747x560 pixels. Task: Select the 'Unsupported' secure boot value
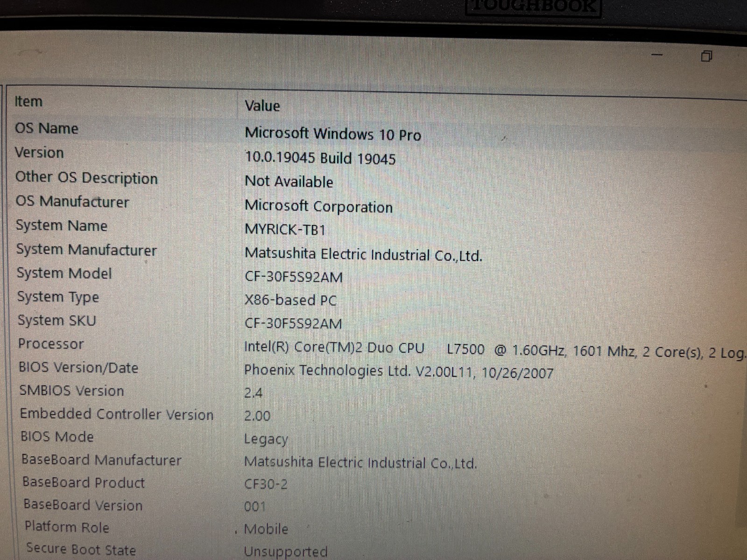pos(286,552)
